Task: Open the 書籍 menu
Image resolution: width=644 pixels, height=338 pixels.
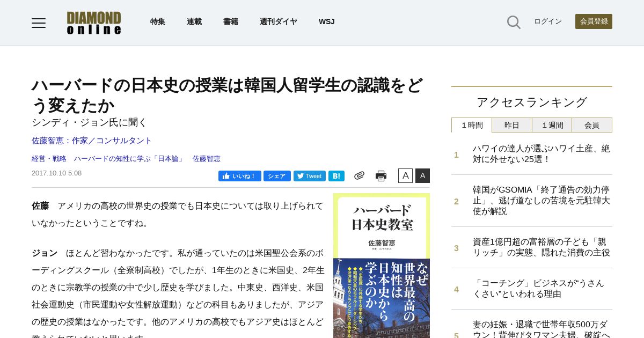Action: point(231,21)
